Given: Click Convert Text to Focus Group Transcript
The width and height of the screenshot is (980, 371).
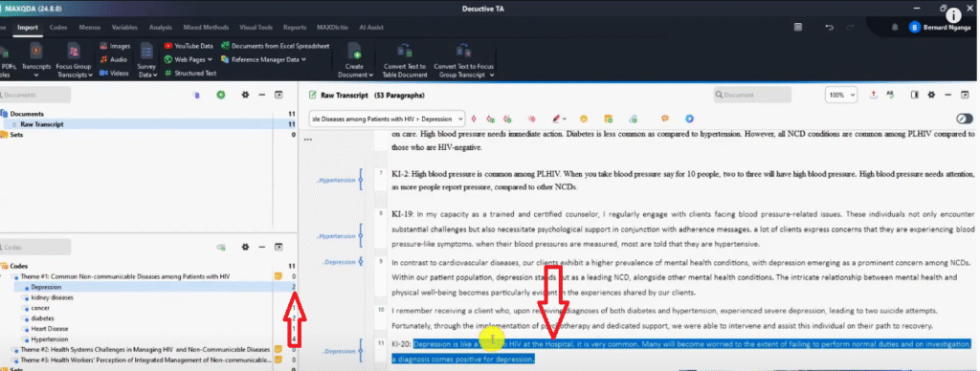Looking at the screenshot, I should coord(464,60).
